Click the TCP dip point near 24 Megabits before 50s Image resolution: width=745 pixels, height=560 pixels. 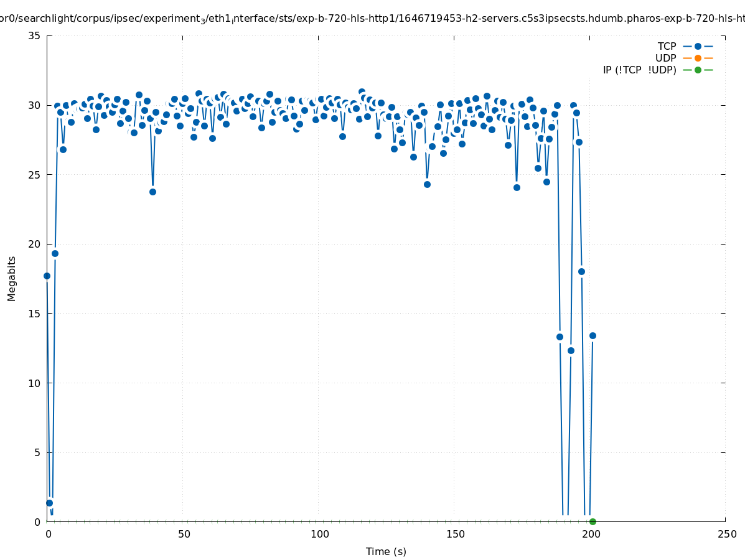click(152, 192)
